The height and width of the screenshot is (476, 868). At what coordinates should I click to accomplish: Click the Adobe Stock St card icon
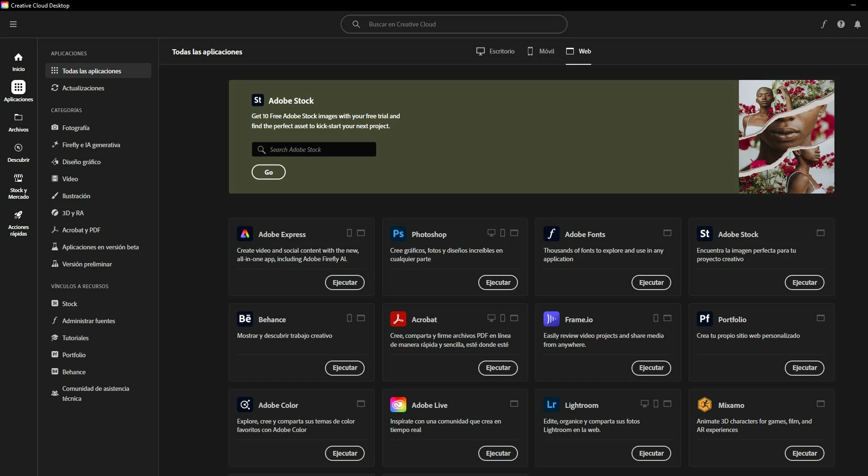click(x=705, y=234)
